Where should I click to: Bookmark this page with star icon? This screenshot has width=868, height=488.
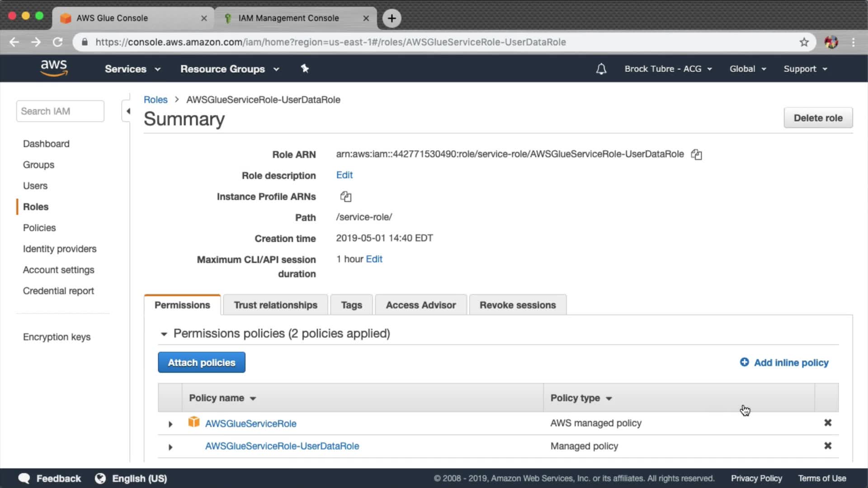[x=804, y=42]
